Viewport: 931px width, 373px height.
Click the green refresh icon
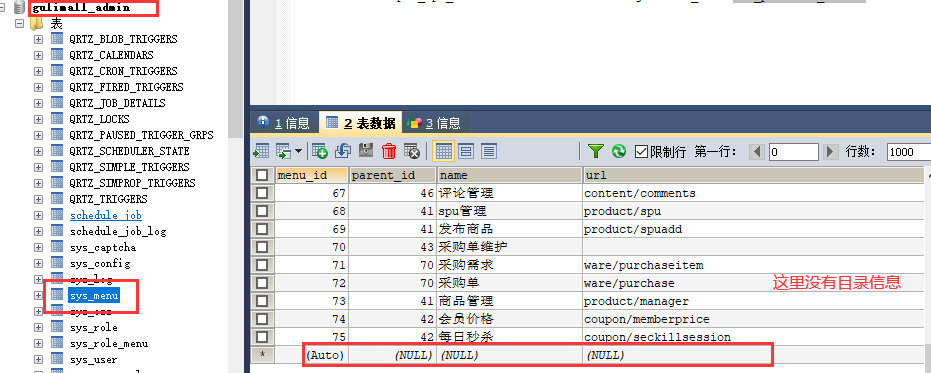coord(619,151)
